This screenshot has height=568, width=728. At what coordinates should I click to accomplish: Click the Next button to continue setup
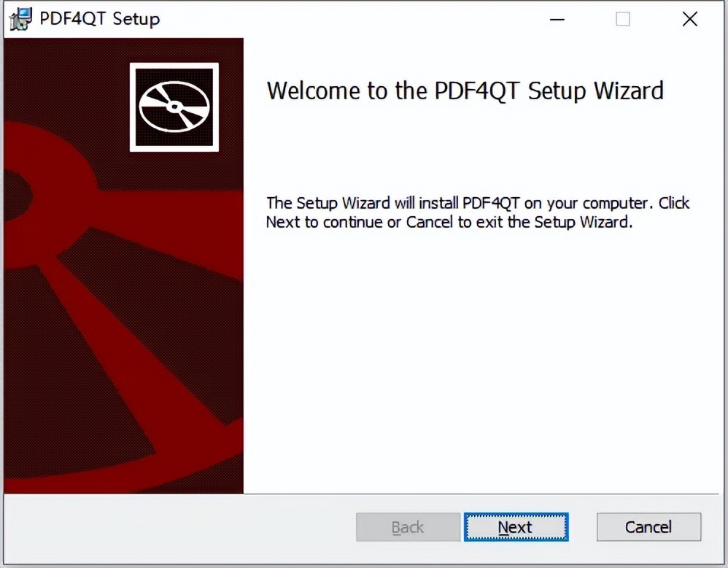coord(516,527)
